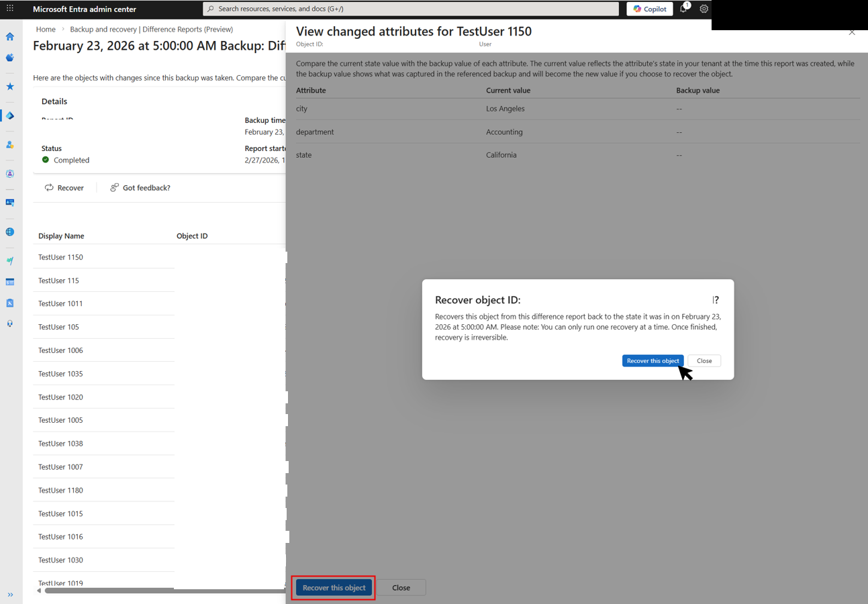Open the settings gear in the top bar
The width and height of the screenshot is (868, 604).
(704, 9)
